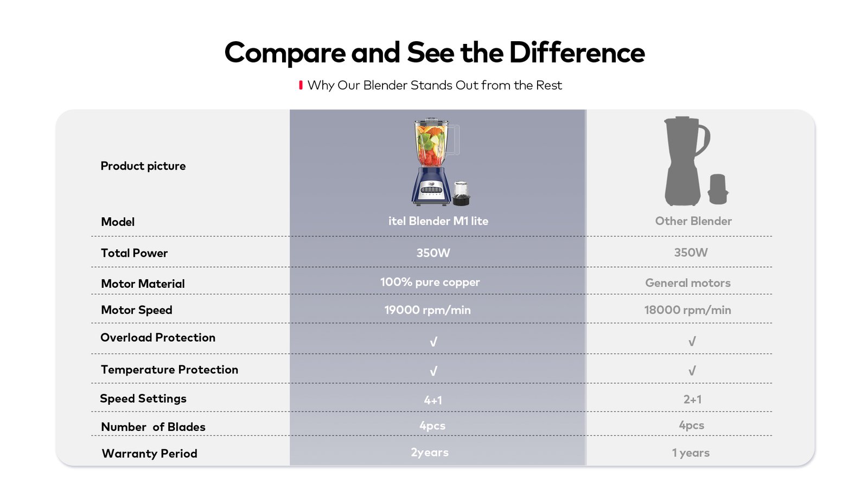Click the 'General motors' cell
This screenshot has height=497, width=868.
(688, 283)
